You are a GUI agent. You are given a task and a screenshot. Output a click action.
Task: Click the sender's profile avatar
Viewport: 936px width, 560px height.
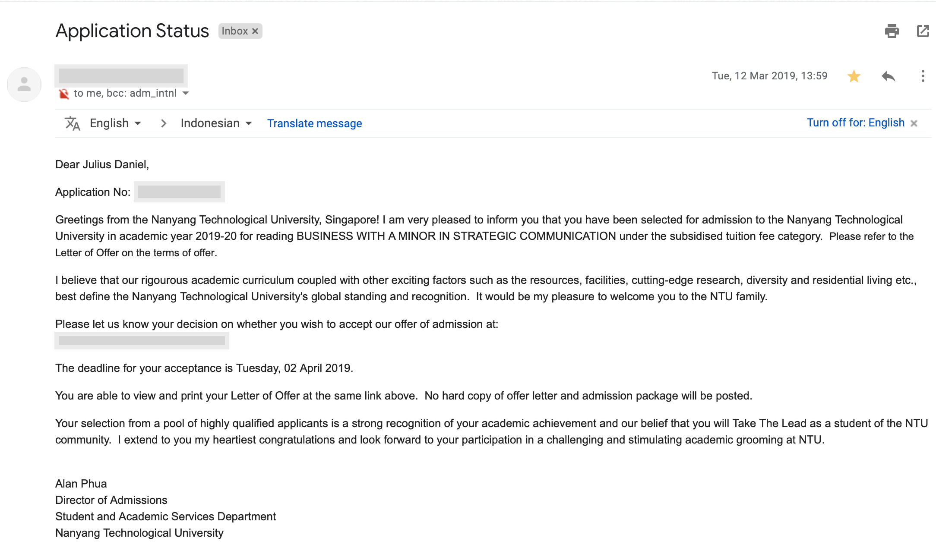(x=24, y=84)
